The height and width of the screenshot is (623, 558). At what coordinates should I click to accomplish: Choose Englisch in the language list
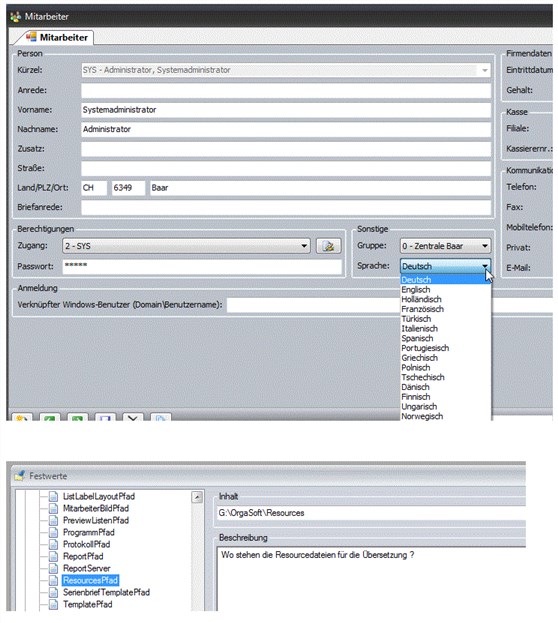pos(446,290)
